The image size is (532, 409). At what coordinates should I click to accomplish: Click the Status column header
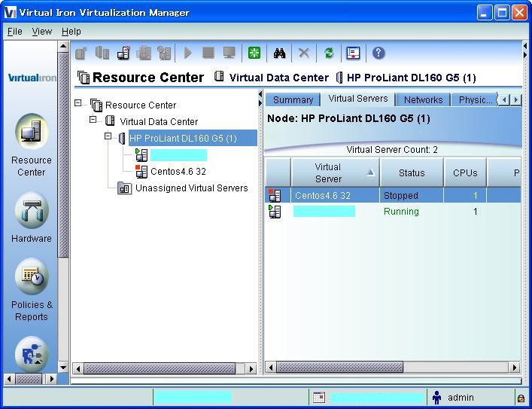(412, 172)
